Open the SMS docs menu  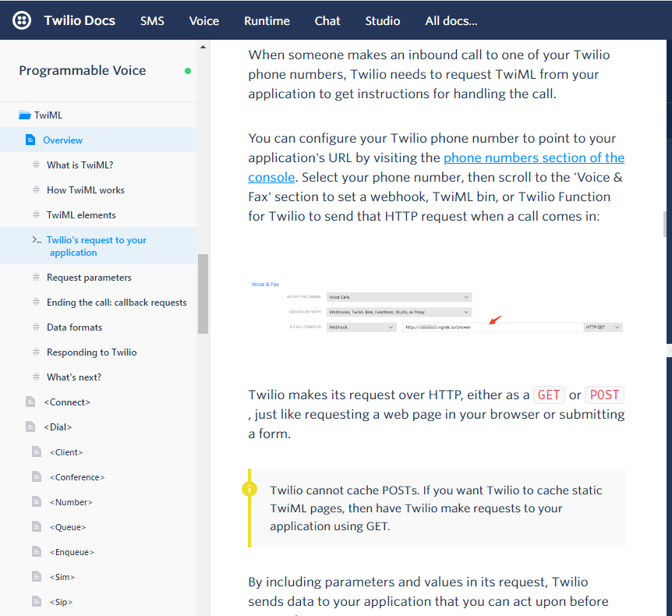(x=152, y=21)
